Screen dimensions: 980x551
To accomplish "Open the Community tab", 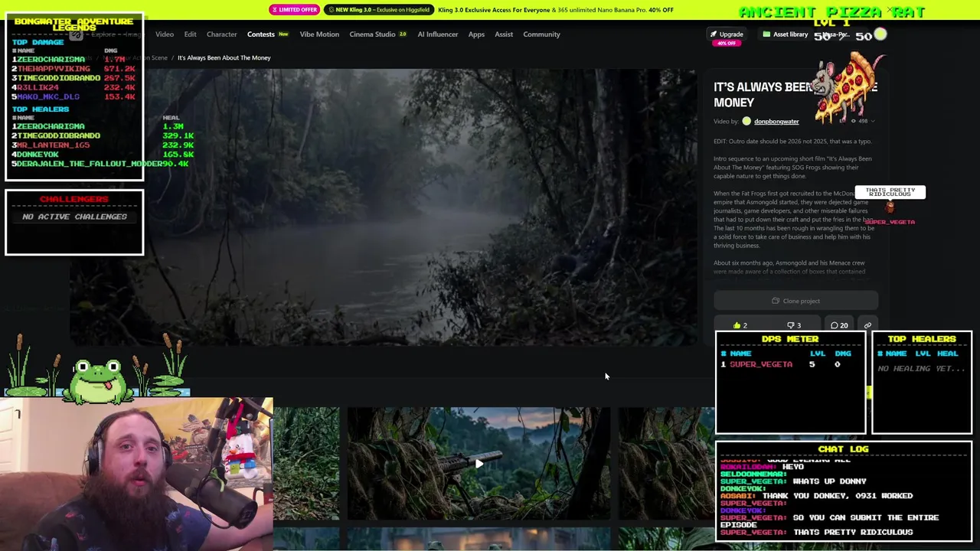I will pos(541,34).
